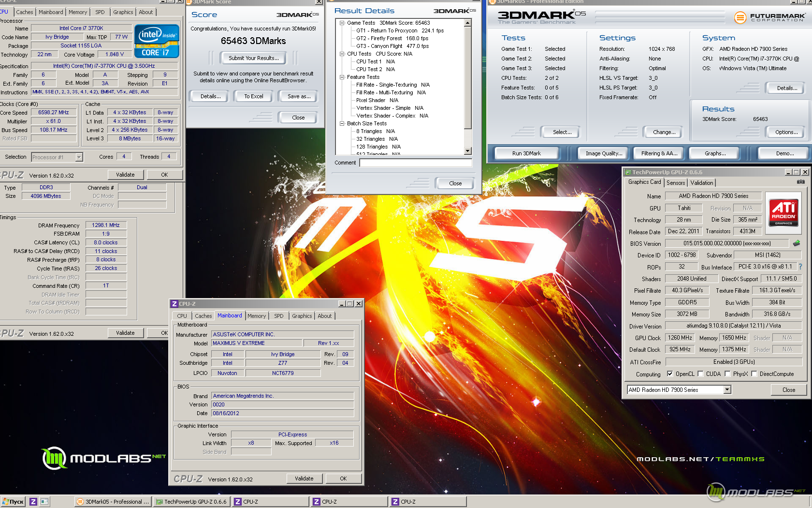Click the Bus Interface question mark icon
This screenshot has height=508, width=812.
800,267
